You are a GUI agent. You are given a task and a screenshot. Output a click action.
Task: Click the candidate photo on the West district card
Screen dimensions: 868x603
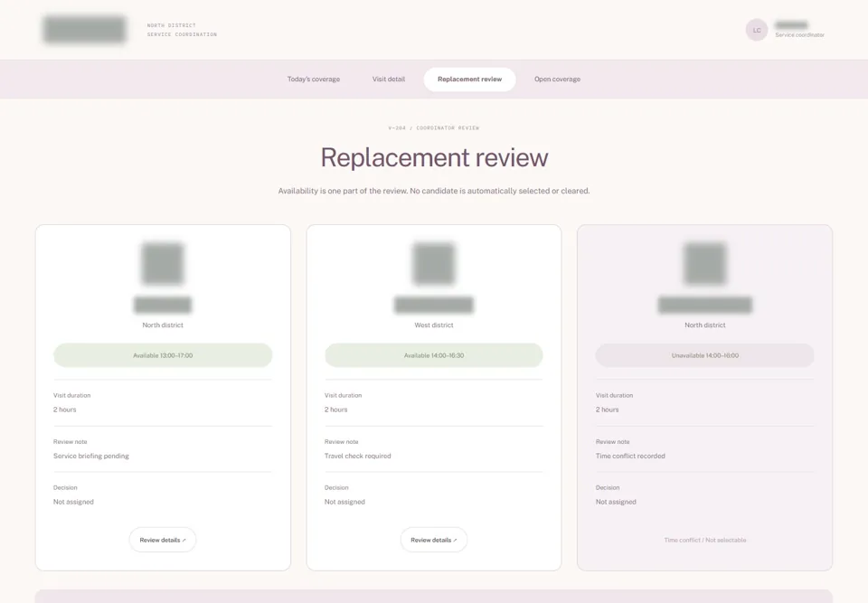click(433, 264)
